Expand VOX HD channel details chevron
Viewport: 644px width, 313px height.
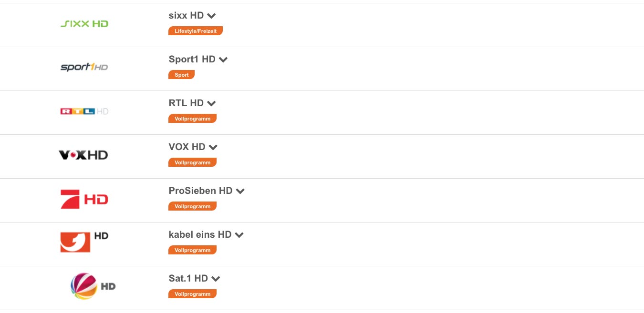pyautogui.click(x=213, y=147)
